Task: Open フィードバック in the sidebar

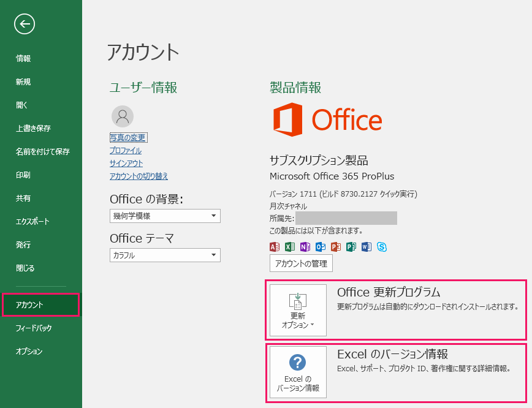Action: 34,328
